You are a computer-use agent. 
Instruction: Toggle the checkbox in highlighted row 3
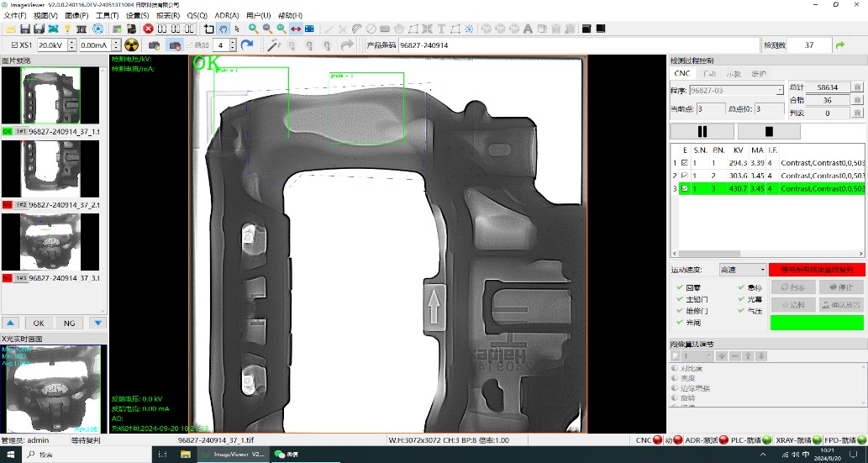tap(685, 189)
